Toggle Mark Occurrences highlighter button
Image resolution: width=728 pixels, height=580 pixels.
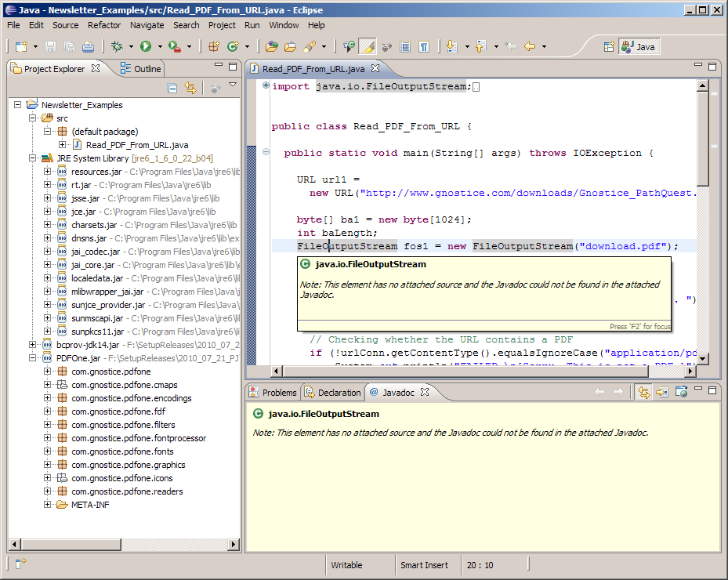pyautogui.click(x=368, y=46)
